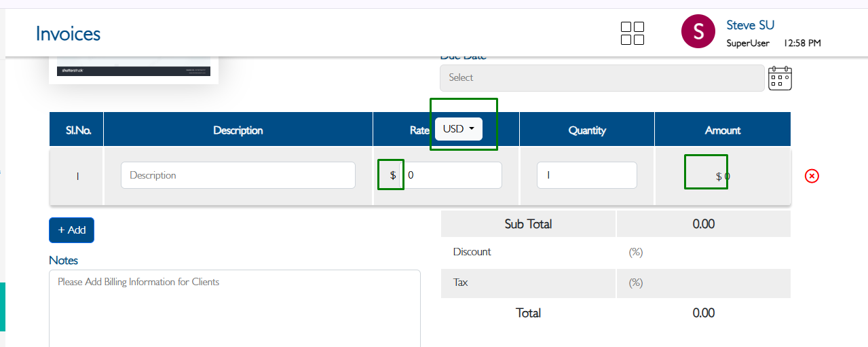Select the Quantity input field
Viewport: 868px width, 347px height.
point(586,175)
